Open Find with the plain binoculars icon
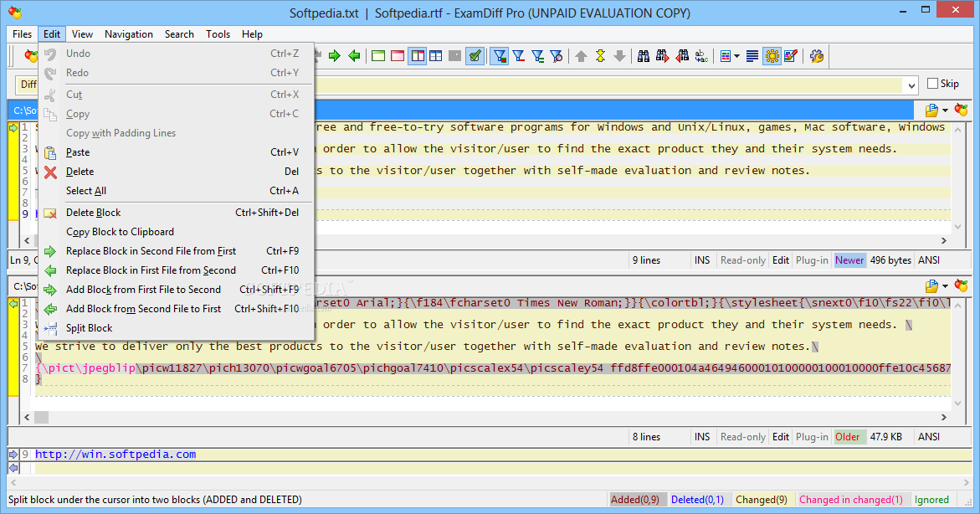Viewport: 980px width, 514px height. tap(643, 56)
